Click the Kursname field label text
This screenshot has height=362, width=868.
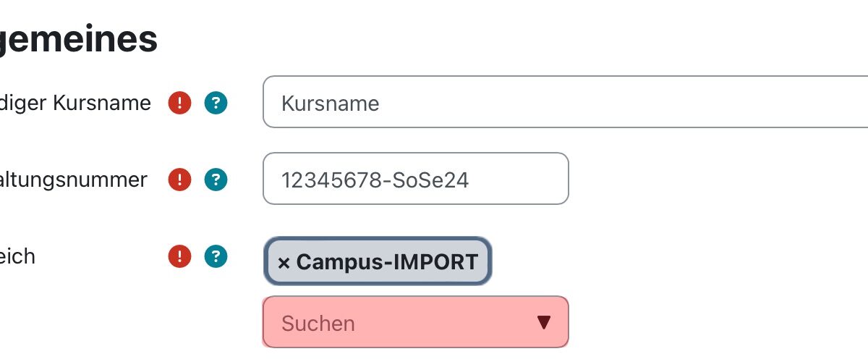pyautogui.click(x=75, y=104)
